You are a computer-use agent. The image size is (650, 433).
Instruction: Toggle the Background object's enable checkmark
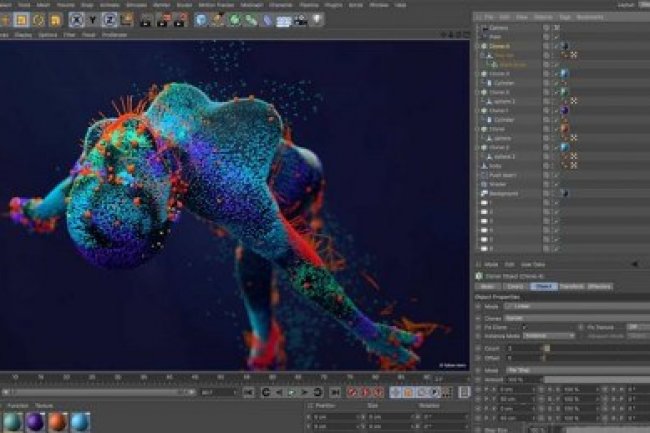pos(557,192)
